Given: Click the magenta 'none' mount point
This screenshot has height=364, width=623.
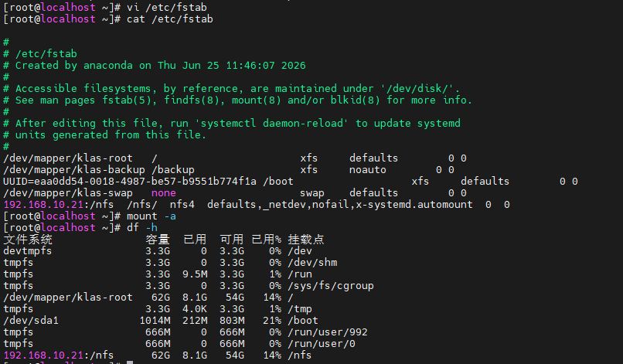Looking at the screenshot, I should 164,193.
